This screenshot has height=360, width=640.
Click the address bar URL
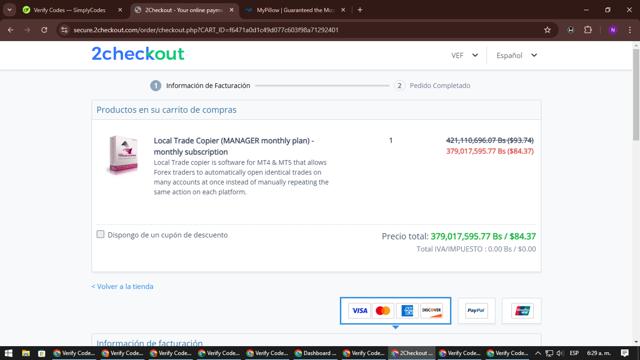(206, 30)
